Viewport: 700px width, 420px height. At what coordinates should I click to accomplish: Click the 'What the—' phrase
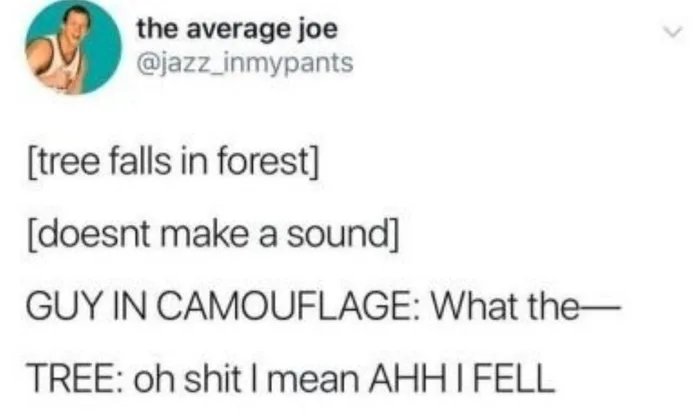coord(525,307)
